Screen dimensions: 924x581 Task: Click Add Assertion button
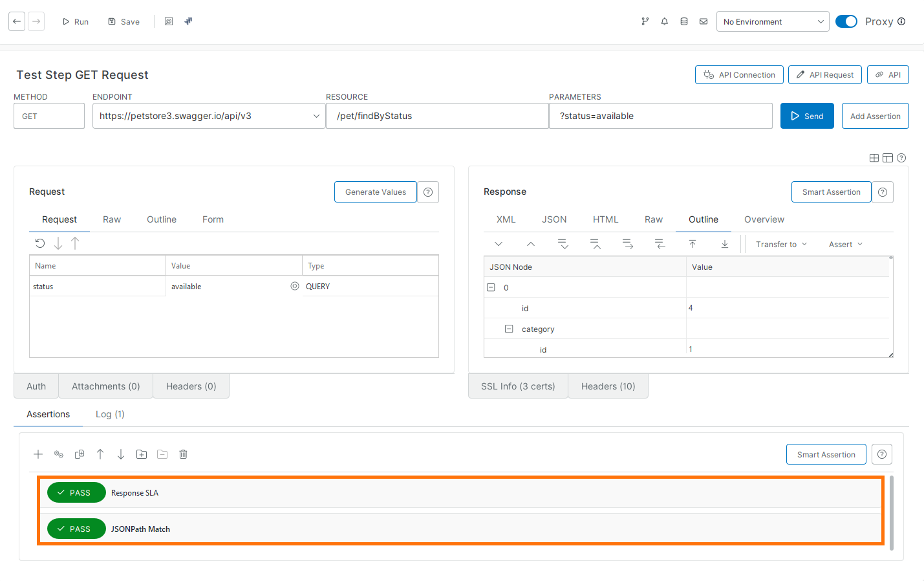[875, 116]
